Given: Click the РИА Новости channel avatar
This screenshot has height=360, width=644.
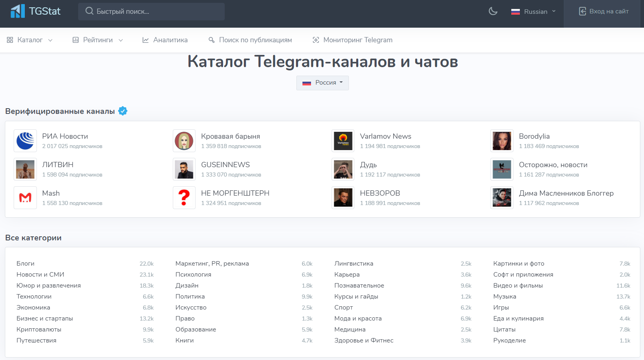Looking at the screenshot, I should click(25, 141).
